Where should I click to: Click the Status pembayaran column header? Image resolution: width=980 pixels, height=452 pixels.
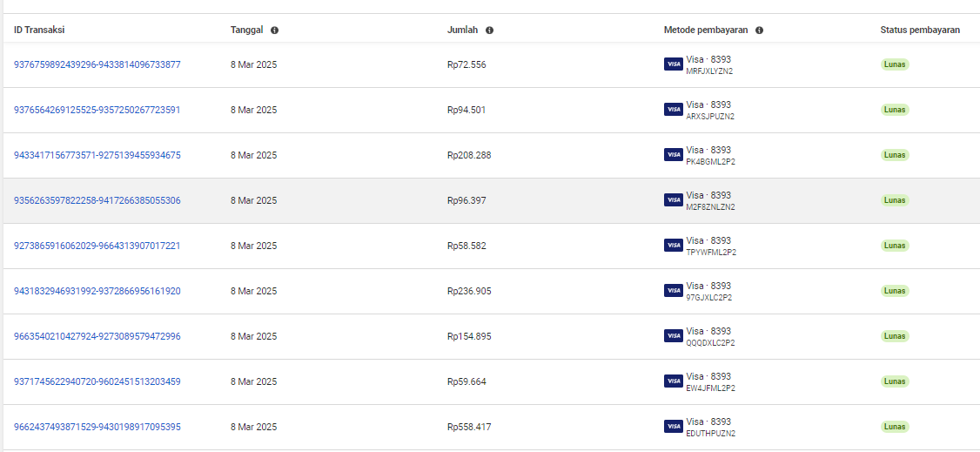point(920,30)
